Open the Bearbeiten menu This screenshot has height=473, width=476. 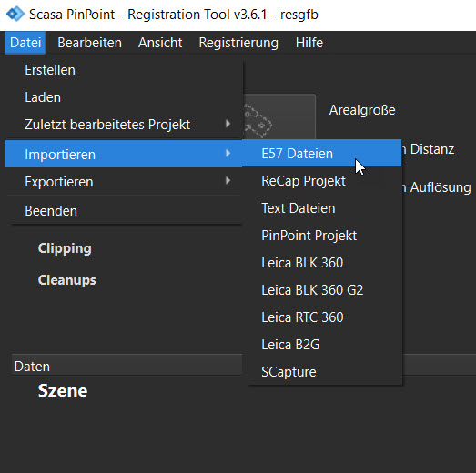(89, 43)
